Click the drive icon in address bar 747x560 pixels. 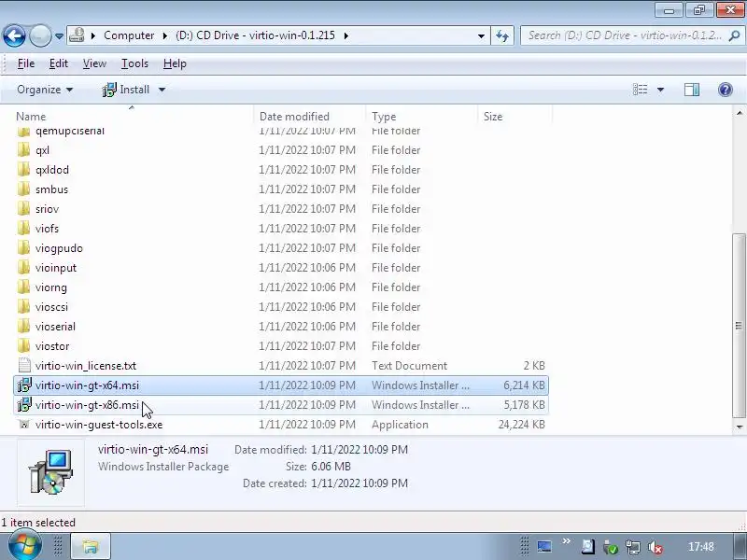click(77, 35)
